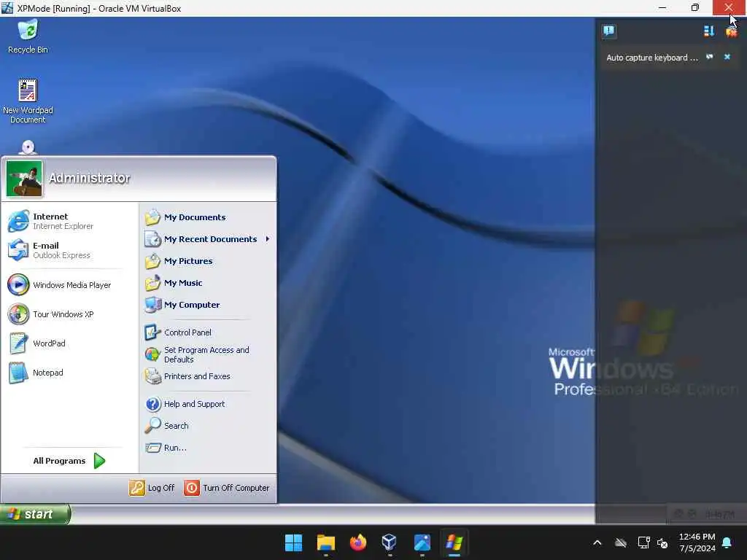Click the Auto capture keyboard notification pin icon
747x560 pixels.
pyautogui.click(x=710, y=57)
